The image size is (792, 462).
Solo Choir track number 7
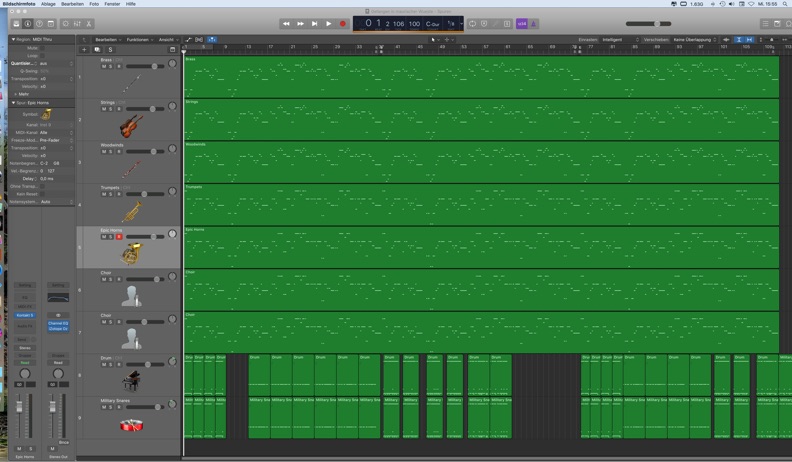pos(111,322)
